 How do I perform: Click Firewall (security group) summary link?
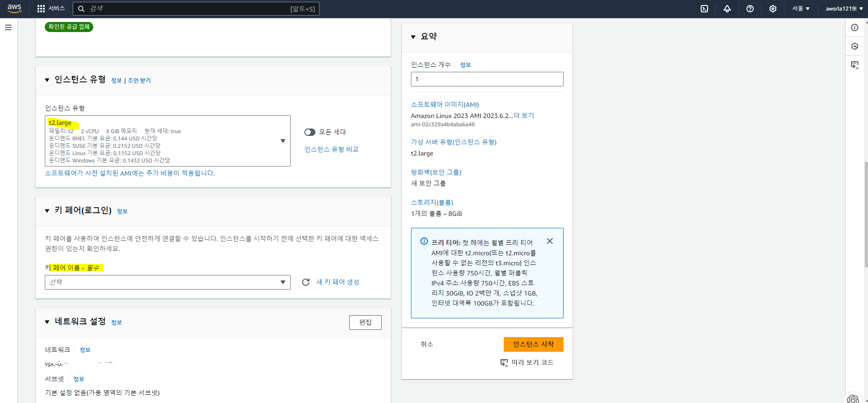(x=436, y=172)
